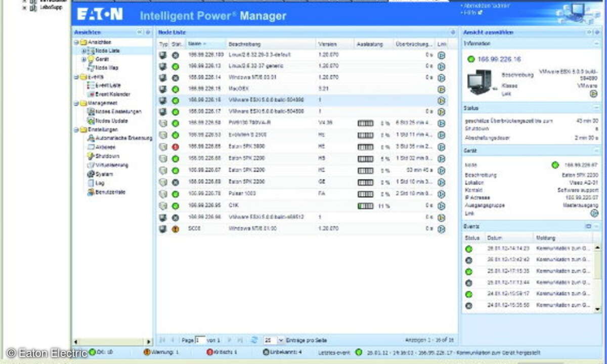Open Event Kalender in the tree

(x=112, y=94)
